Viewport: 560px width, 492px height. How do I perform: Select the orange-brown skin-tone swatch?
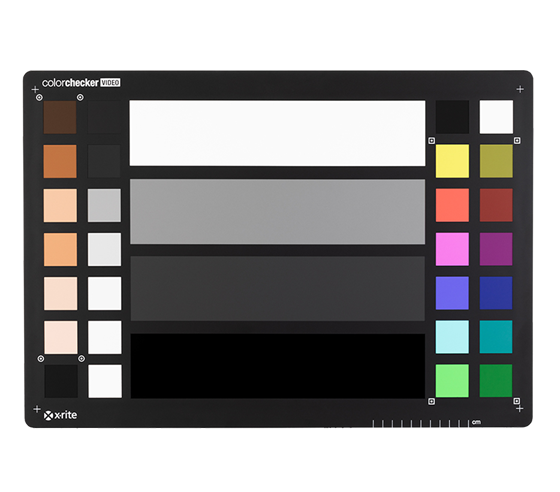click(60, 161)
